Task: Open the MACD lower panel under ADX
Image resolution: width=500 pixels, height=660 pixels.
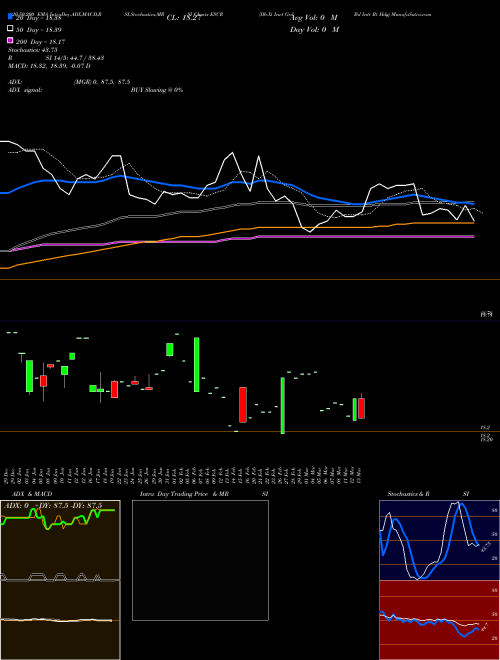Action: [60, 620]
